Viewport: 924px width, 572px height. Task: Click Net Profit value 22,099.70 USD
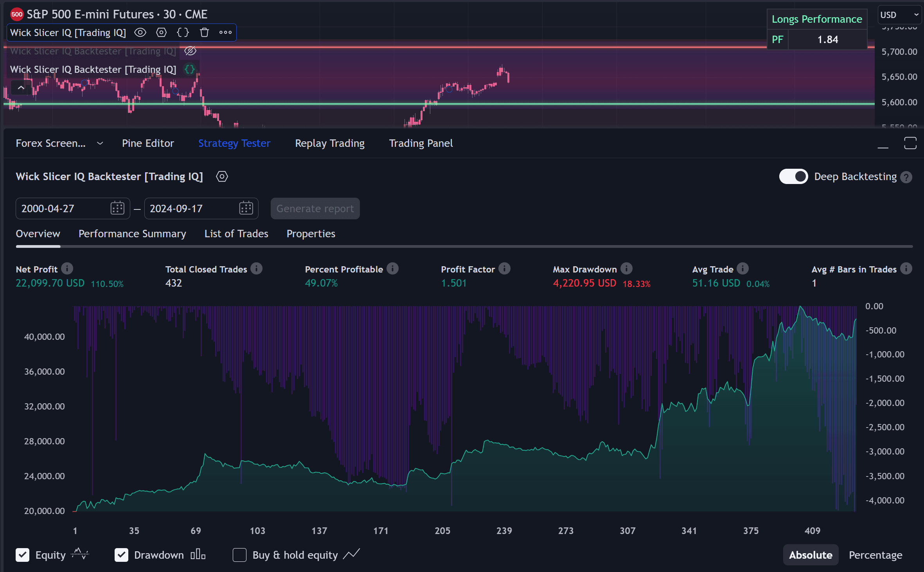click(50, 283)
